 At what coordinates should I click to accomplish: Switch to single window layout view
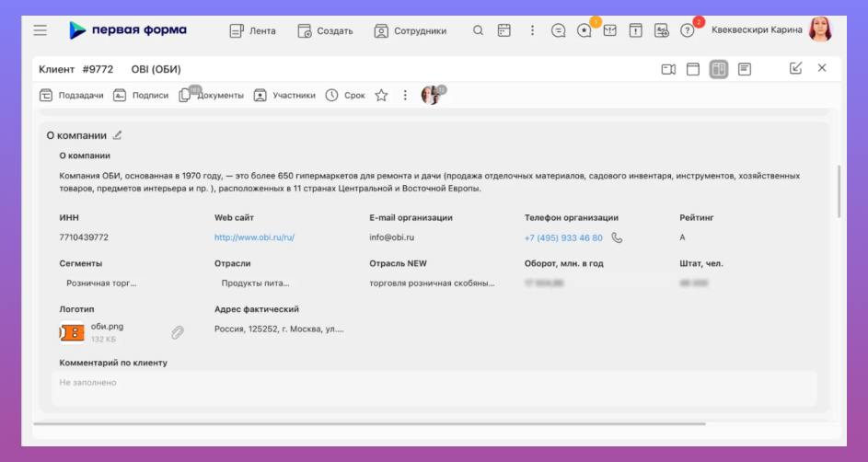pyautogui.click(x=693, y=69)
